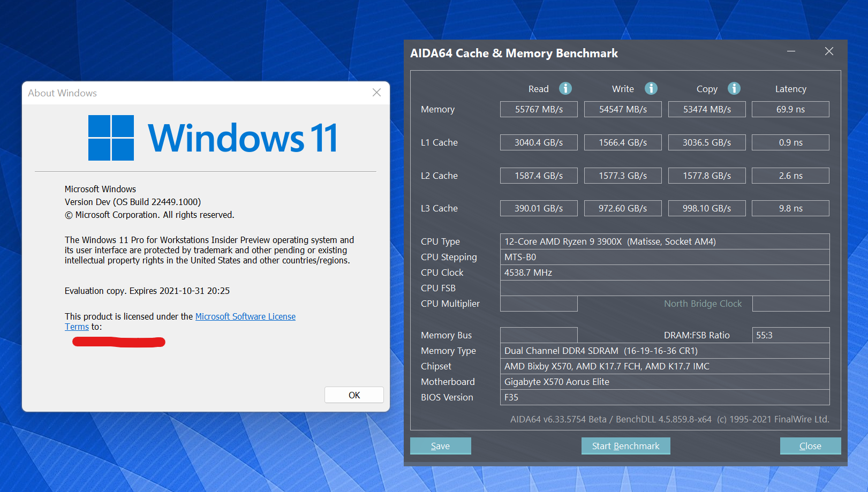Click the info icon next to Write
Screen dimensions: 868x492
(x=651, y=88)
